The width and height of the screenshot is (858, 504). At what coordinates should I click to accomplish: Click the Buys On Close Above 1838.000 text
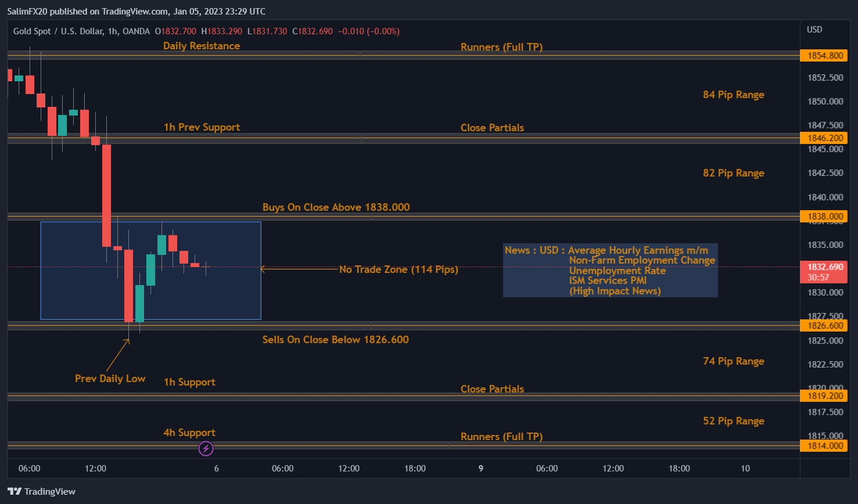336,207
